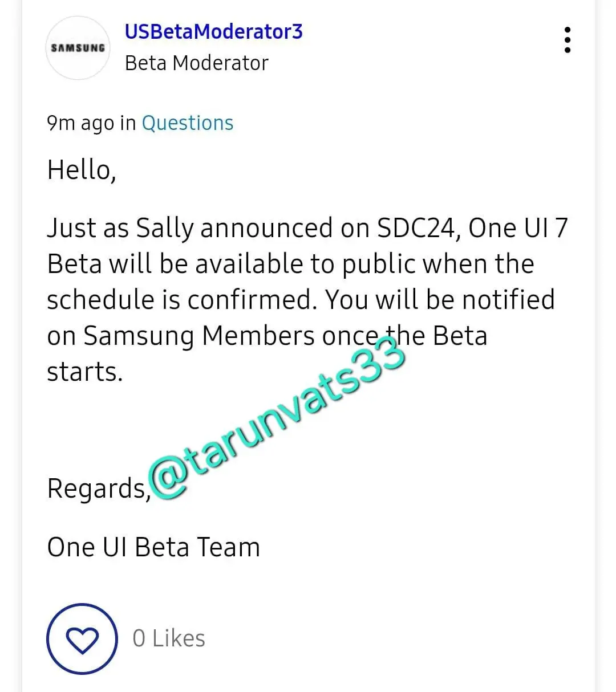Click the word SDC24 in the post
The image size is (616, 692).
(x=419, y=228)
